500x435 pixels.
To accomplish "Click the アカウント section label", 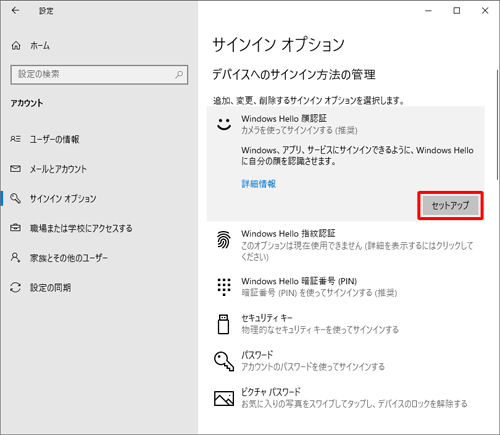I will 27,103.
